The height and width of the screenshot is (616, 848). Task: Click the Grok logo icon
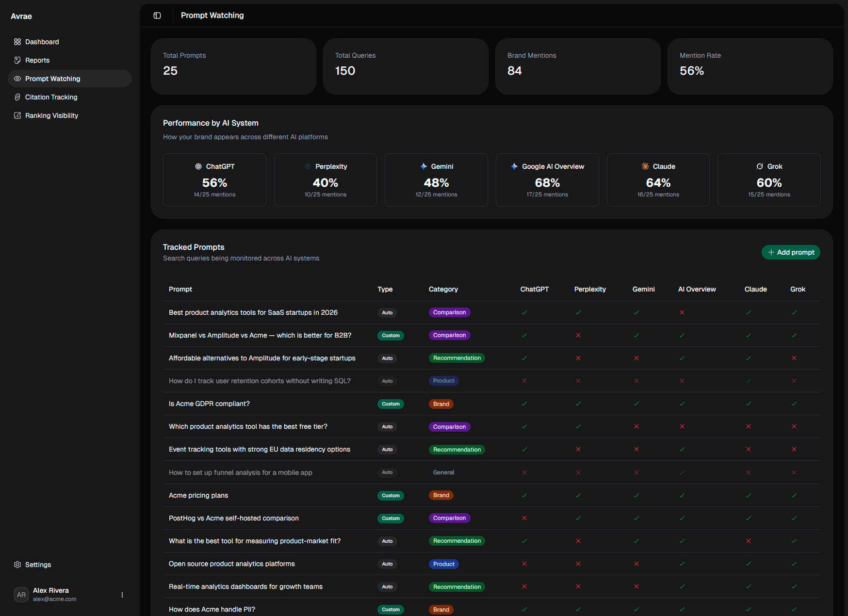click(x=760, y=166)
